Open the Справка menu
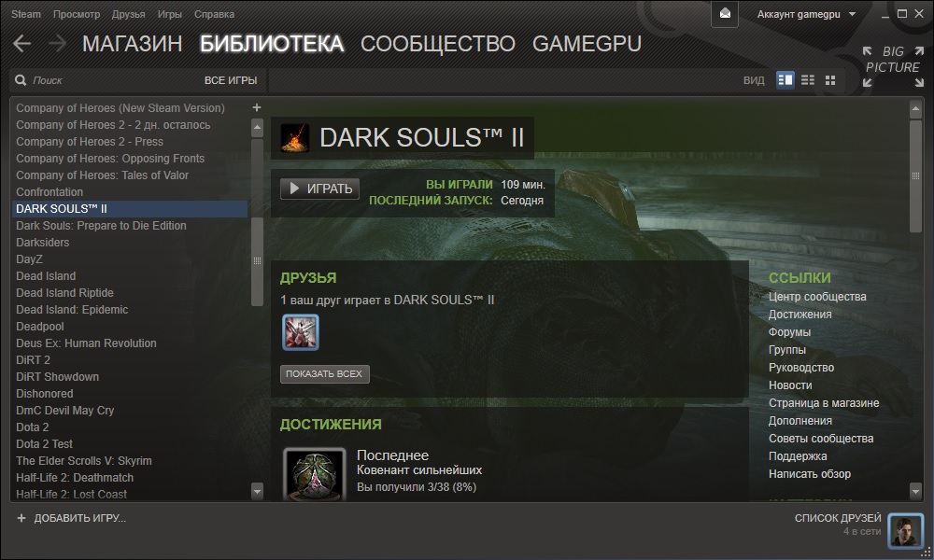The width and height of the screenshot is (934, 560). pyautogui.click(x=214, y=14)
